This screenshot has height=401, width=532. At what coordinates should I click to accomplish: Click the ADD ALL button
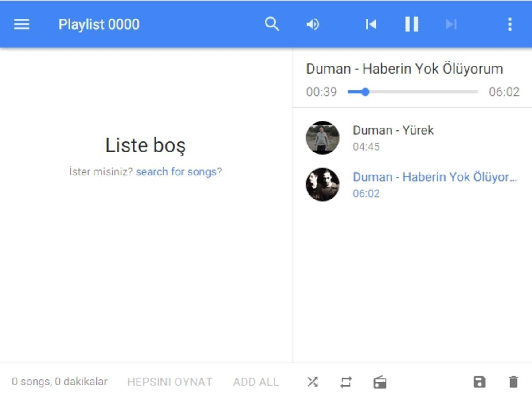(256, 382)
